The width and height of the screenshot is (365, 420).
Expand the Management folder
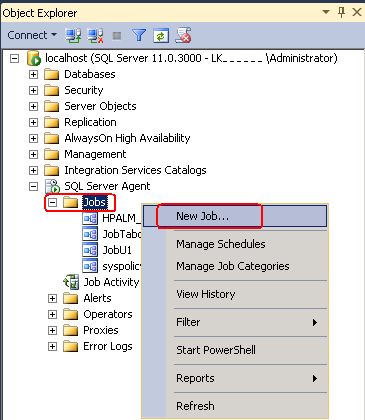tap(33, 154)
